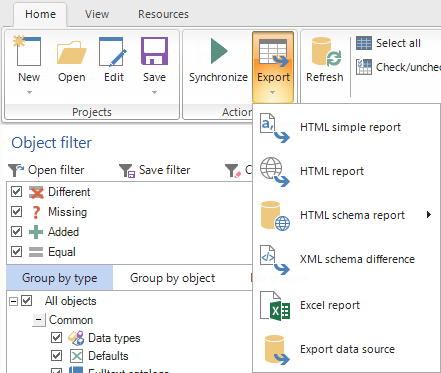Click the Save filter funnel icon
441x373 pixels.
coord(127,170)
